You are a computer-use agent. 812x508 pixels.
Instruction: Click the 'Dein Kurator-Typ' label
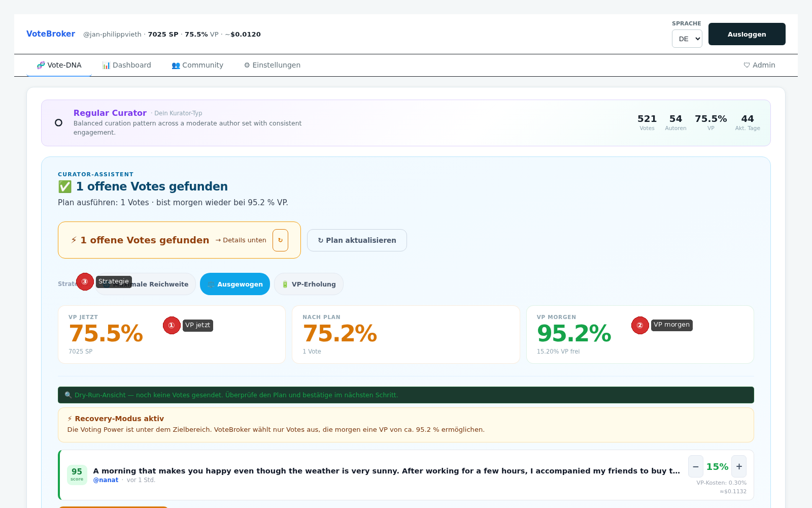178,113
